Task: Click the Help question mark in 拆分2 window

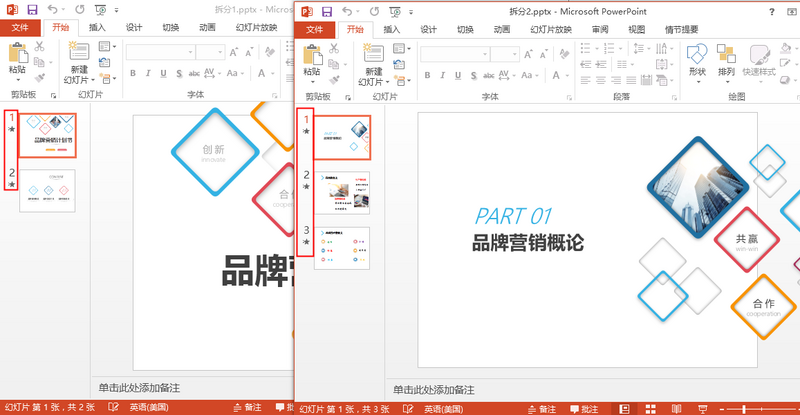Action: pos(772,11)
